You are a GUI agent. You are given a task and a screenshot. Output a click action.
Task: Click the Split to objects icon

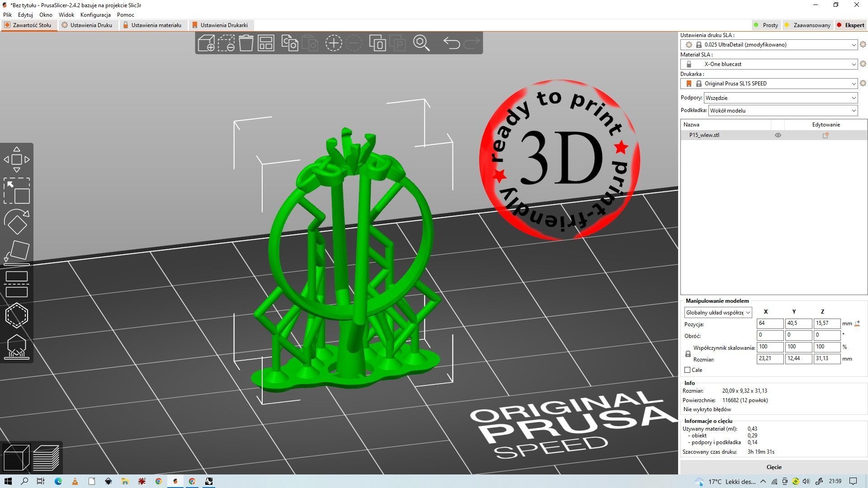(x=377, y=43)
